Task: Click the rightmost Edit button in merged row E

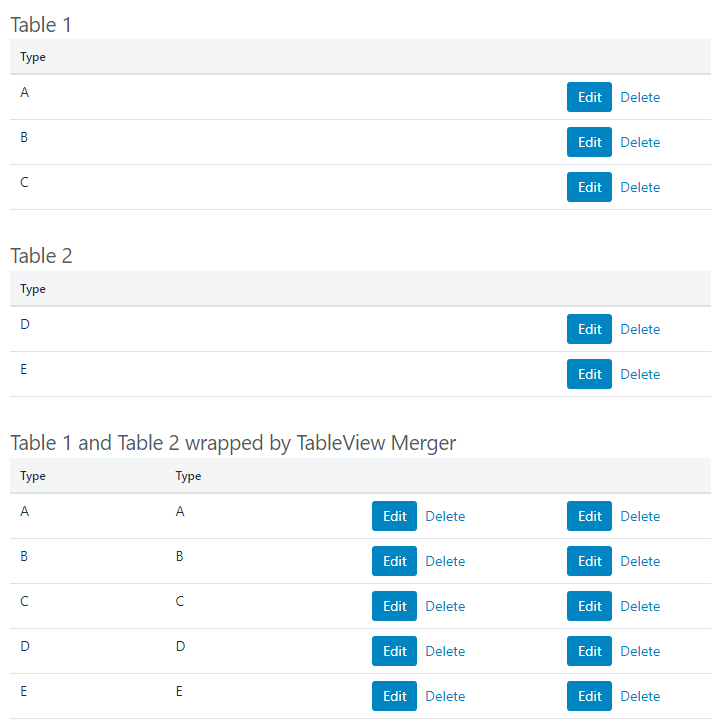Action: pyautogui.click(x=589, y=696)
